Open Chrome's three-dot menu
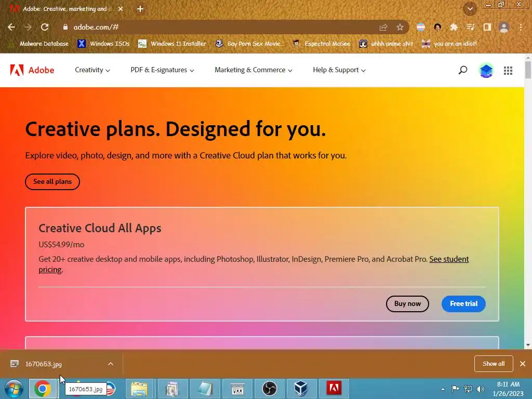Viewport: 532px width, 399px height. (521, 27)
